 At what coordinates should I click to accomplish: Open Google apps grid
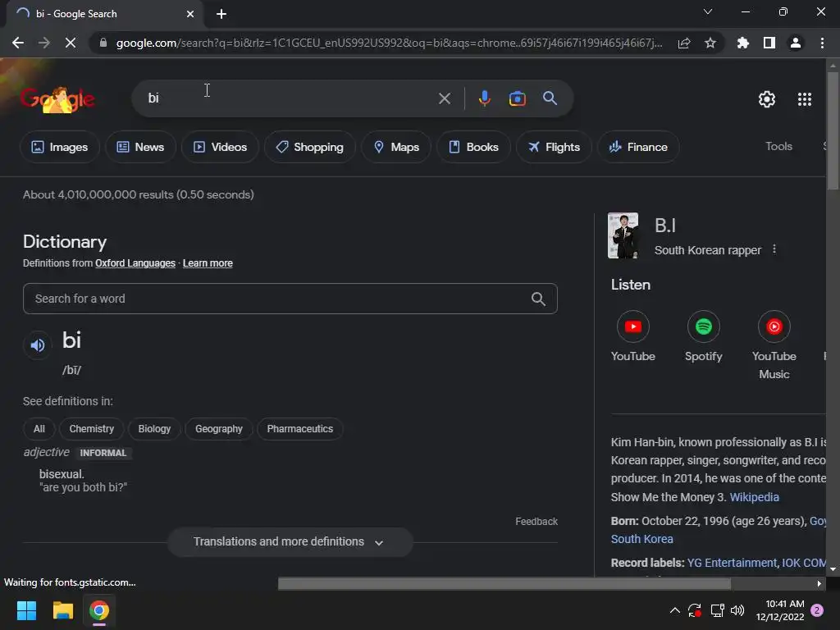[805, 99]
